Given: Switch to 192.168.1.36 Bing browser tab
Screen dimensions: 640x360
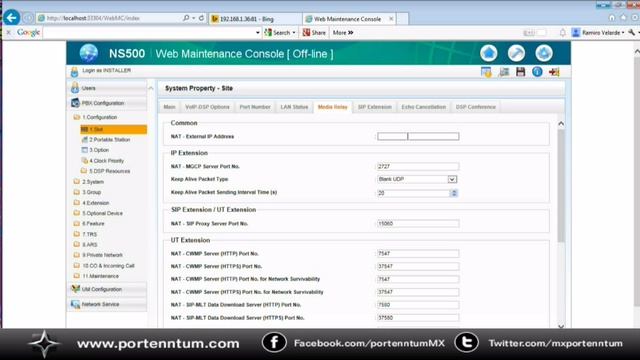Looking at the screenshot, I should click(256, 19).
